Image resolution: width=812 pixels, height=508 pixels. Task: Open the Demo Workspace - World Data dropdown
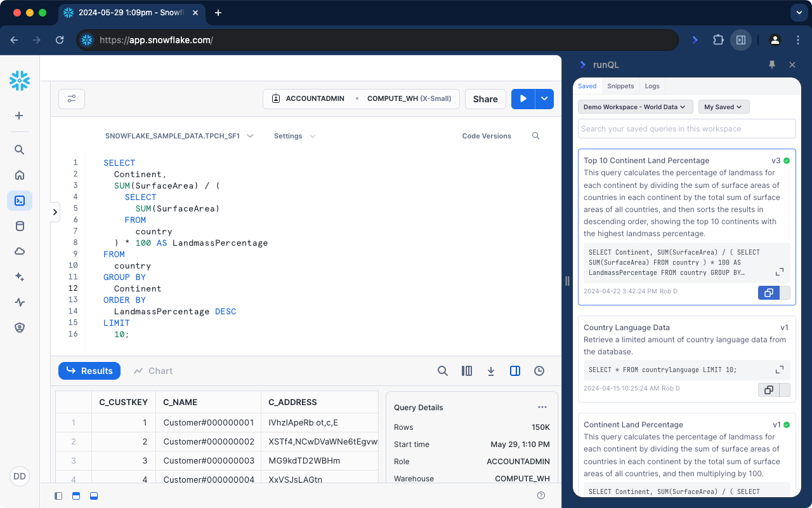coord(634,107)
